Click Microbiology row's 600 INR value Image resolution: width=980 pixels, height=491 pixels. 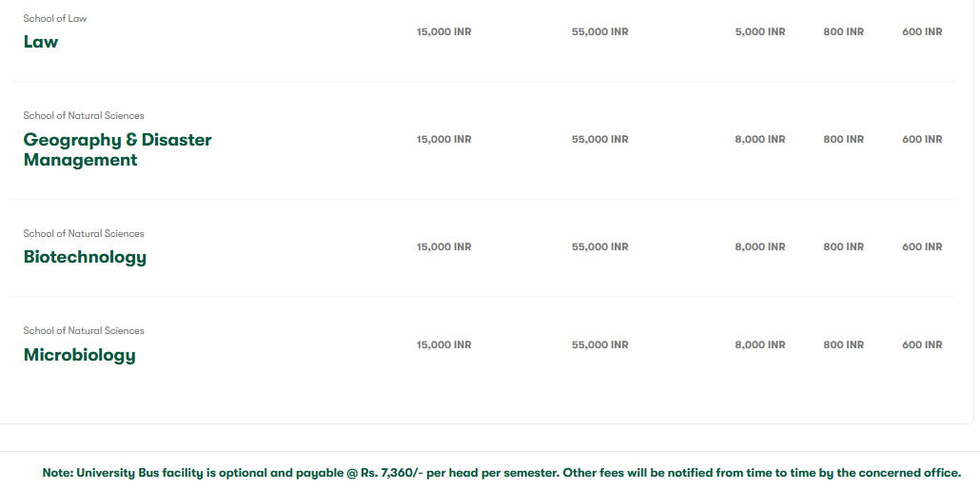click(x=922, y=344)
